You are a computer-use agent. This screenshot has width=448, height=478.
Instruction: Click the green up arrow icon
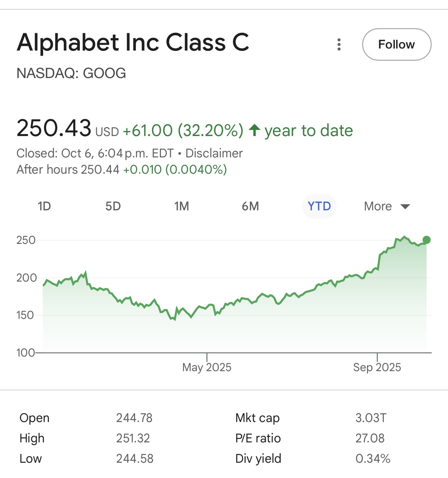255,130
